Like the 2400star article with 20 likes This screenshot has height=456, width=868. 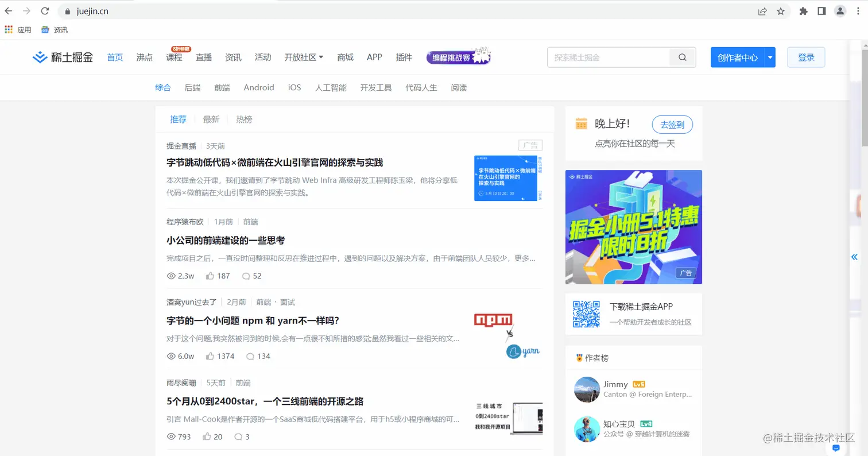click(207, 436)
